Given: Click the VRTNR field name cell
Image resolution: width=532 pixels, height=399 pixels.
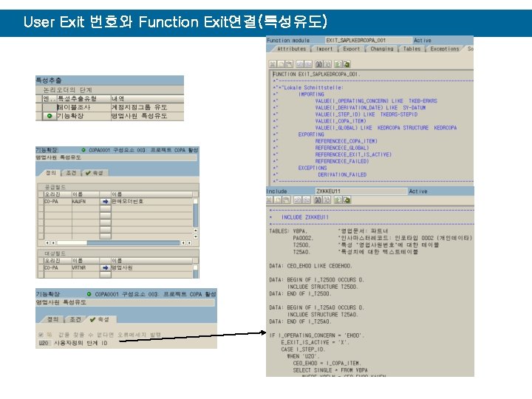Looking at the screenshot, I should click(x=86, y=267).
